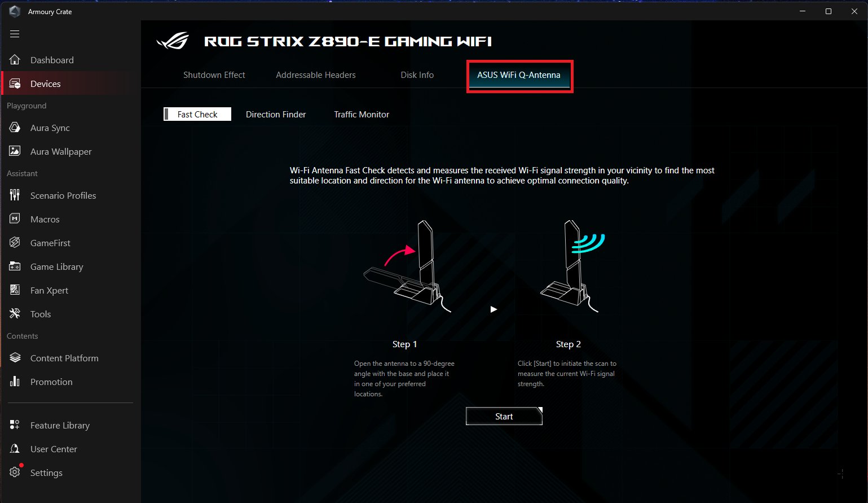Open the Disk Info tab
The image size is (868, 503).
click(417, 75)
